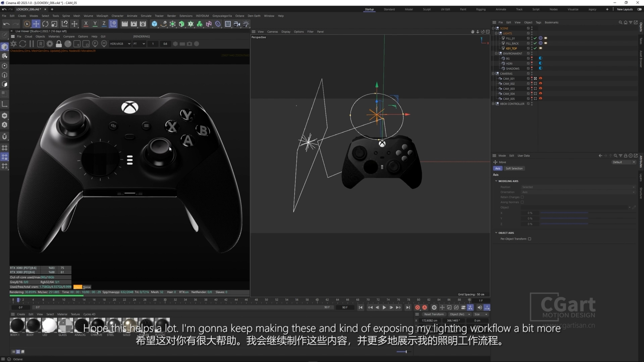Open Octane settings gear icon
644x362 pixels.
(50, 44)
